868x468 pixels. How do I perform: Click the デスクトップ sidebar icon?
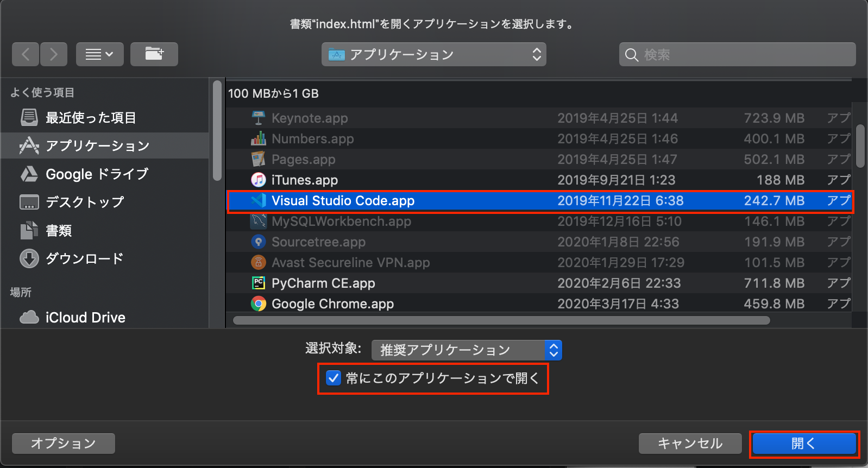tap(29, 202)
